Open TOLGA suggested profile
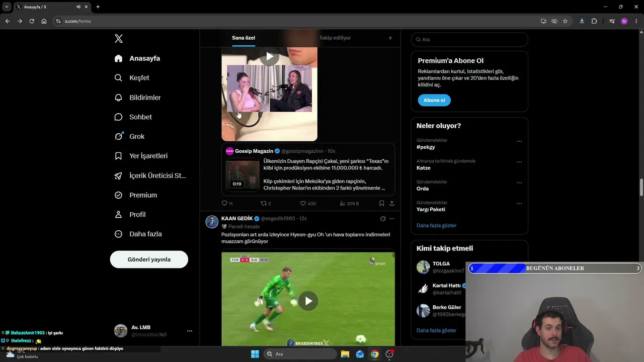 tap(441, 264)
